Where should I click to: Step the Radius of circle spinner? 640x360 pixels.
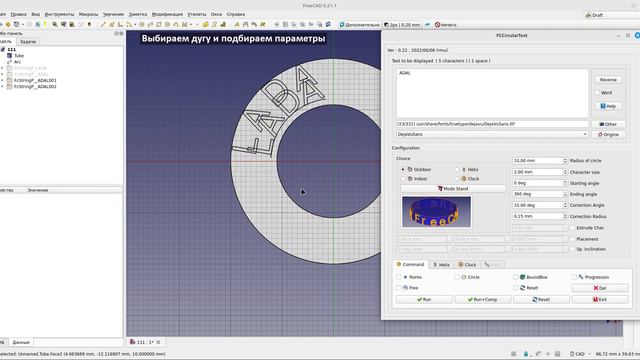click(565, 161)
